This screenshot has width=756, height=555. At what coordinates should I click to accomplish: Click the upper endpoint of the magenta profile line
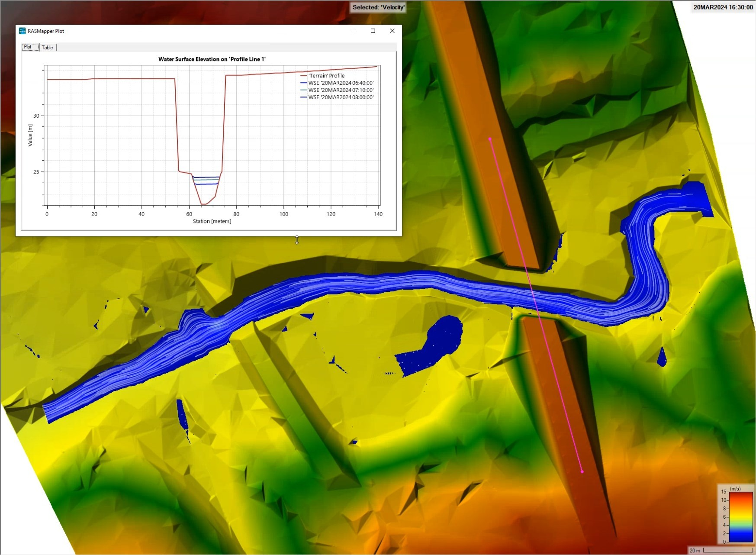pos(490,139)
